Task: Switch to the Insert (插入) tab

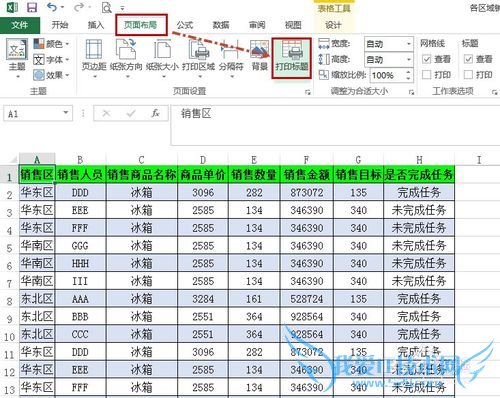Action: point(96,25)
